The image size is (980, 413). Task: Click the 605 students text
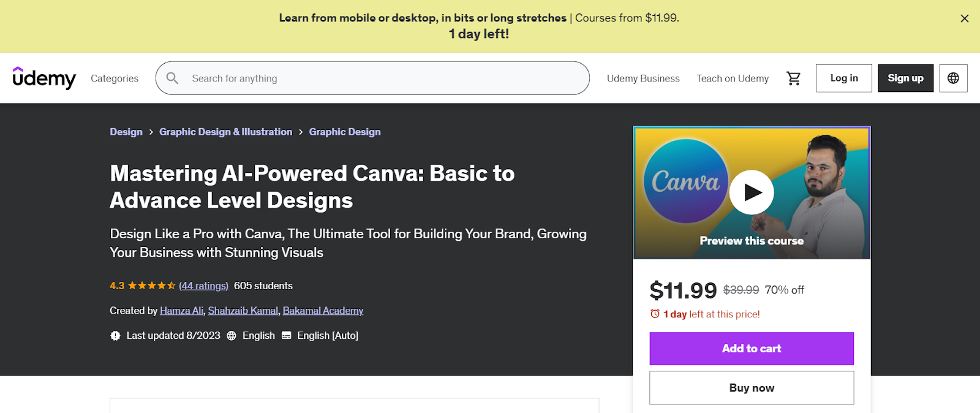[263, 286]
